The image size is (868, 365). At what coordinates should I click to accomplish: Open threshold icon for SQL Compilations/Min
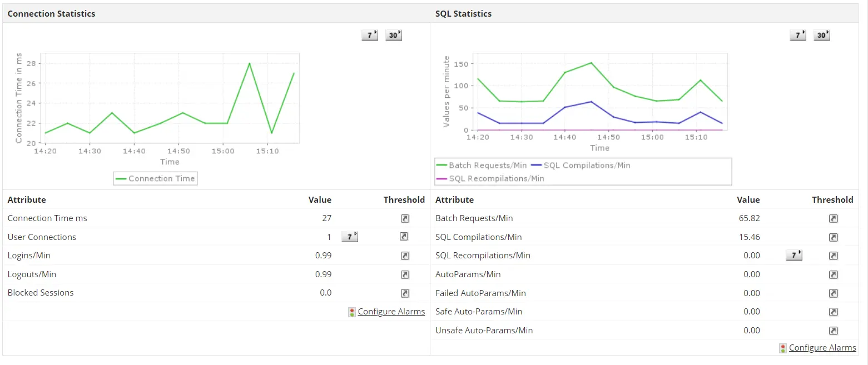coord(833,237)
